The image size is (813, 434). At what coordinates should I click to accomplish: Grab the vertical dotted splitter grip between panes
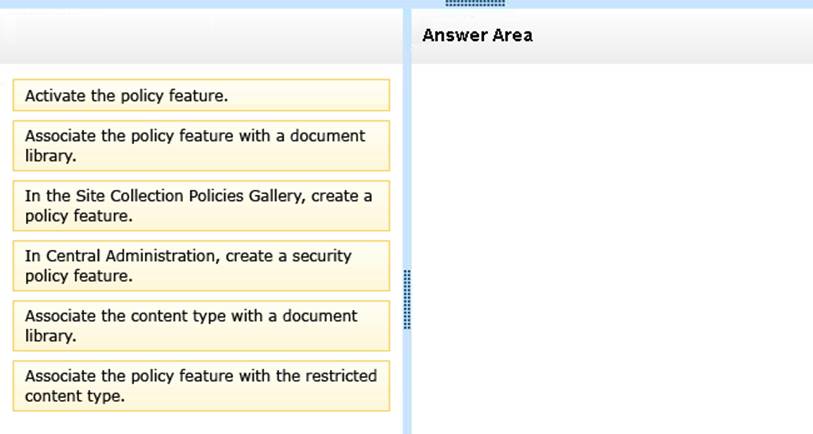tap(407, 299)
